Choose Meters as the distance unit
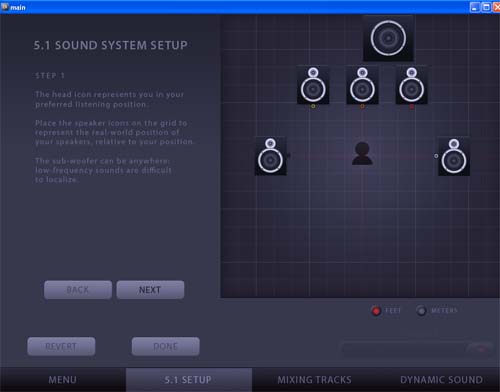The width and height of the screenshot is (500, 392). tap(421, 311)
